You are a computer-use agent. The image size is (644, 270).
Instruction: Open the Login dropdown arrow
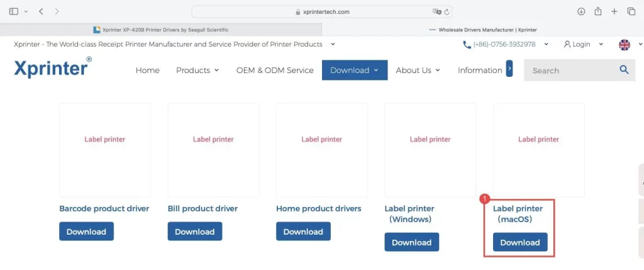click(x=601, y=45)
